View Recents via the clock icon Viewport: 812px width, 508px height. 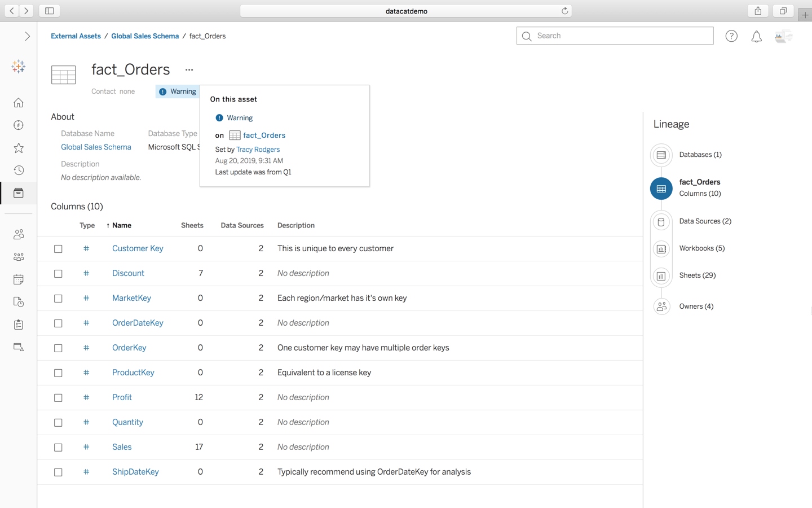coord(18,170)
